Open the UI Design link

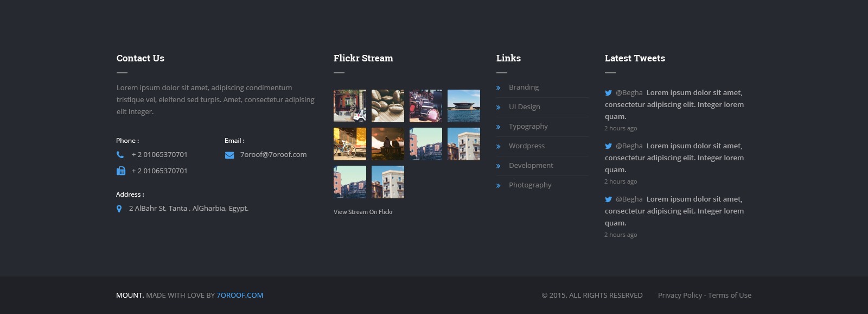(x=525, y=107)
